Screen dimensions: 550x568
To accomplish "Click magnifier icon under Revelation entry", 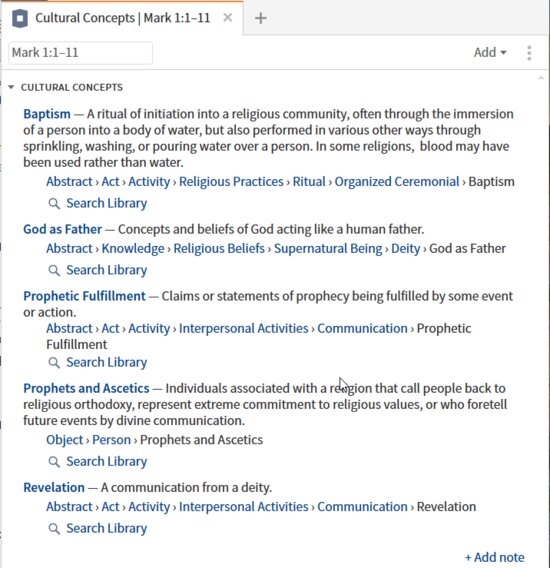I will (54, 529).
